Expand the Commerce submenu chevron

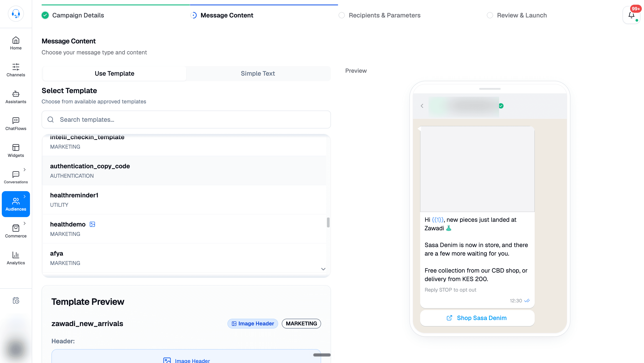(25, 223)
